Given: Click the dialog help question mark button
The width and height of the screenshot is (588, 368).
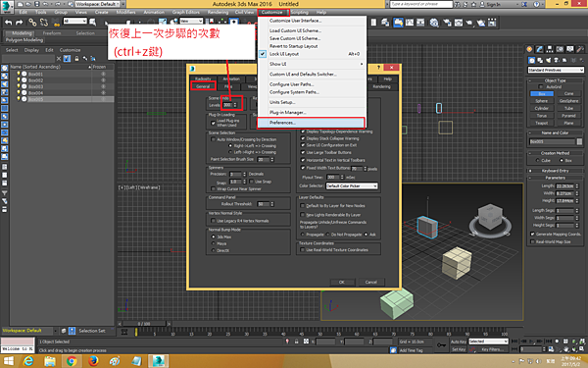Looking at the screenshot, I should 378,68.
